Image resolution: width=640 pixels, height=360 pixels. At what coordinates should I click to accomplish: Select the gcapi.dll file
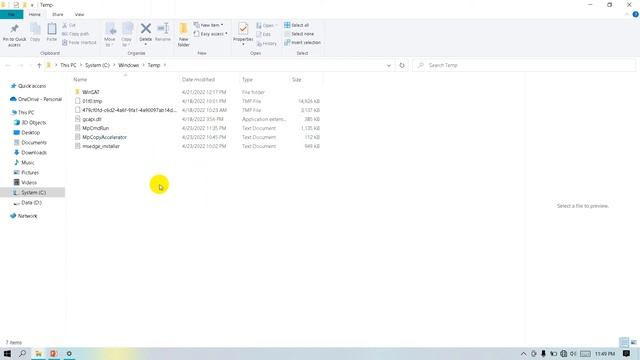tap(92, 119)
